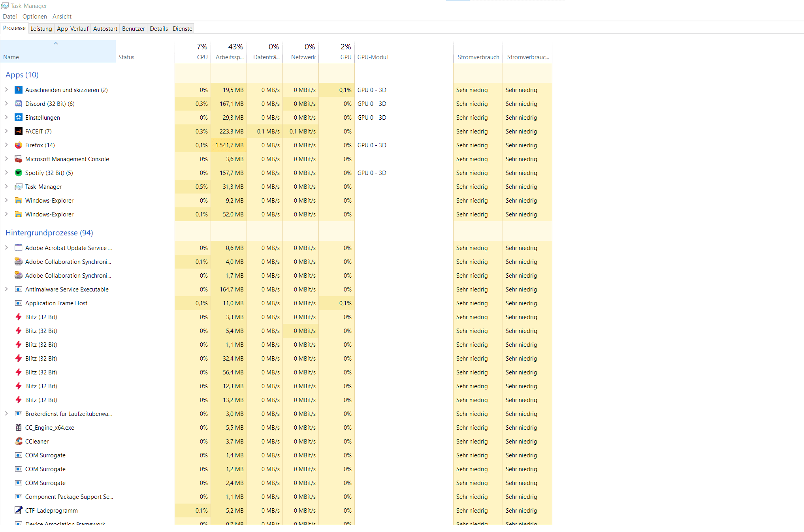The height and width of the screenshot is (532, 804).
Task: Sort by the Status column header
Action: tap(145, 52)
